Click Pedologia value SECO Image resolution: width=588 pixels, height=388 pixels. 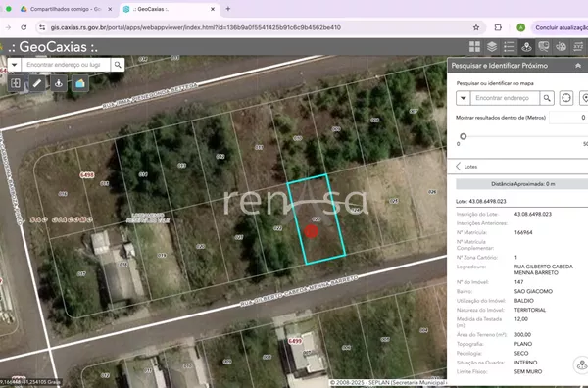[521, 353]
